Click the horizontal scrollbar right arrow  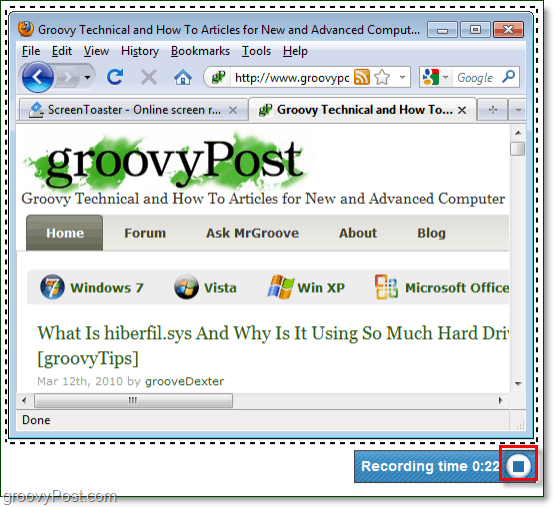(500, 401)
